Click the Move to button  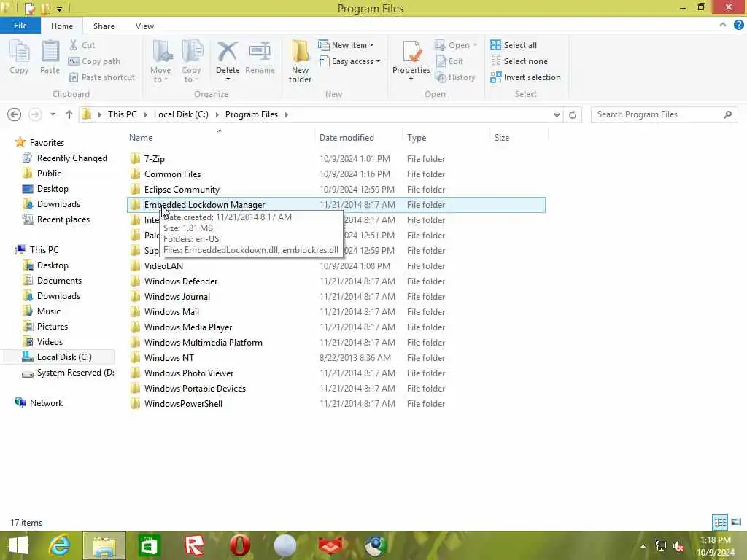point(160,61)
